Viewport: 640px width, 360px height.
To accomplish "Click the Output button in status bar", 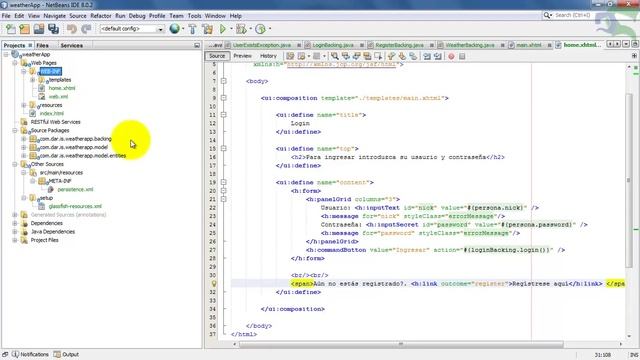I will (x=67, y=354).
